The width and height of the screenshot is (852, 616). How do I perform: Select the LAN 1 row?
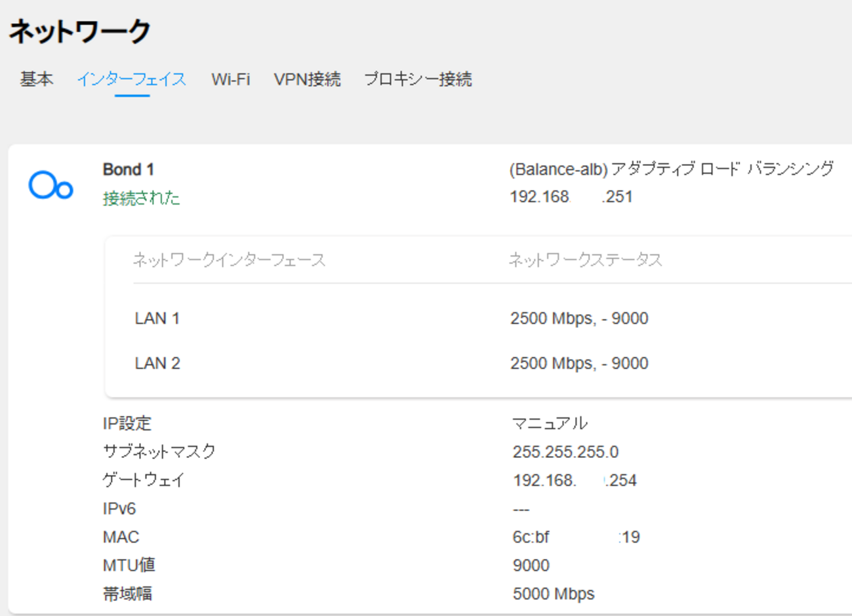tap(157, 318)
